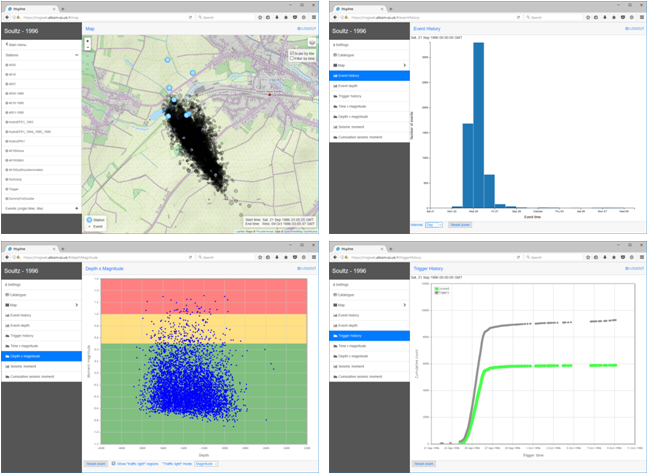Screen dimensions: 648x474
Task: Return to Main menu in the Map sidebar
Action: (x=41, y=45)
